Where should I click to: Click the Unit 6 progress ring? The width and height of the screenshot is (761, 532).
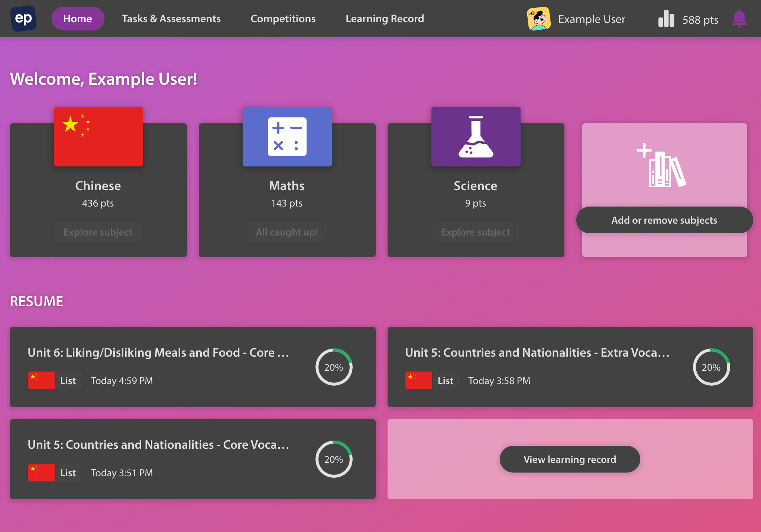point(334,367)
